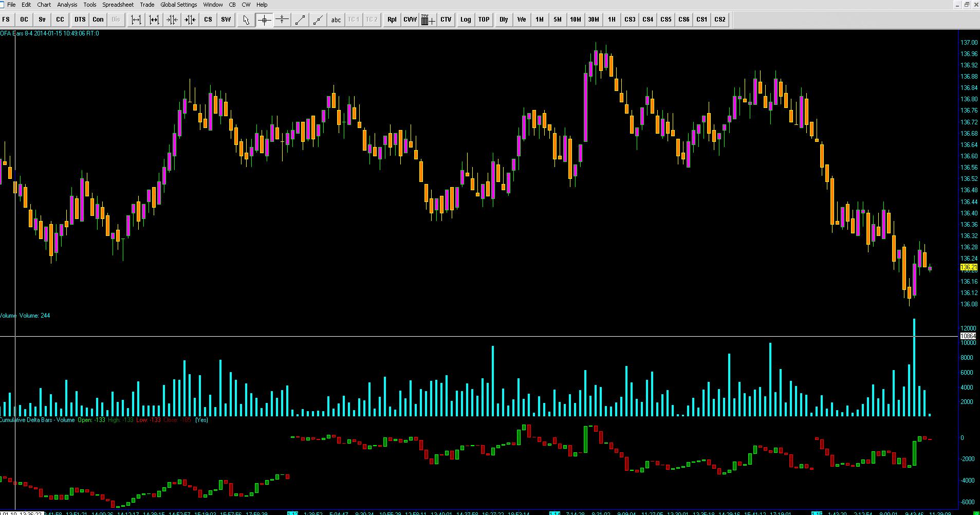Click the DTS toolbar button
Screen dimensions: 980x515
coord(80,20)
